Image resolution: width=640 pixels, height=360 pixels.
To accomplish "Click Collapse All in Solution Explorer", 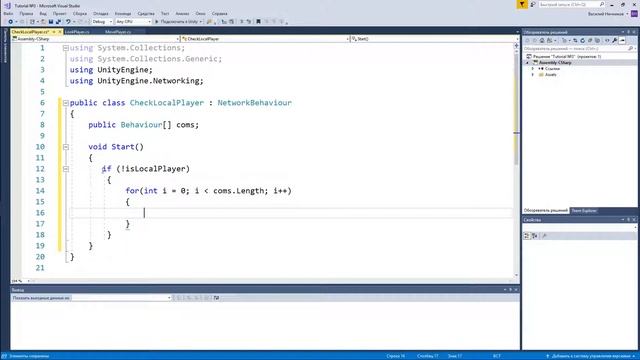I will point(590,40).
